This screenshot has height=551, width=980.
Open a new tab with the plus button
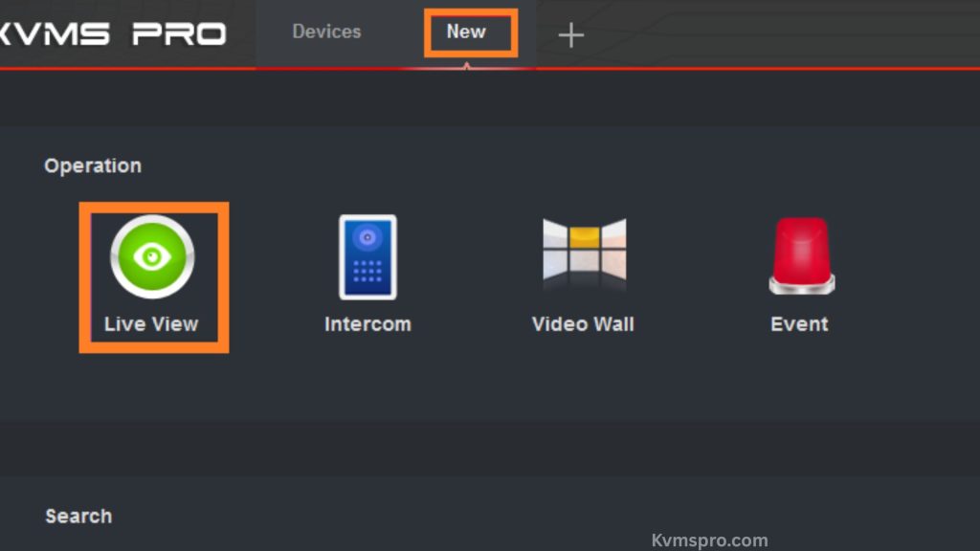coord(570,34)
